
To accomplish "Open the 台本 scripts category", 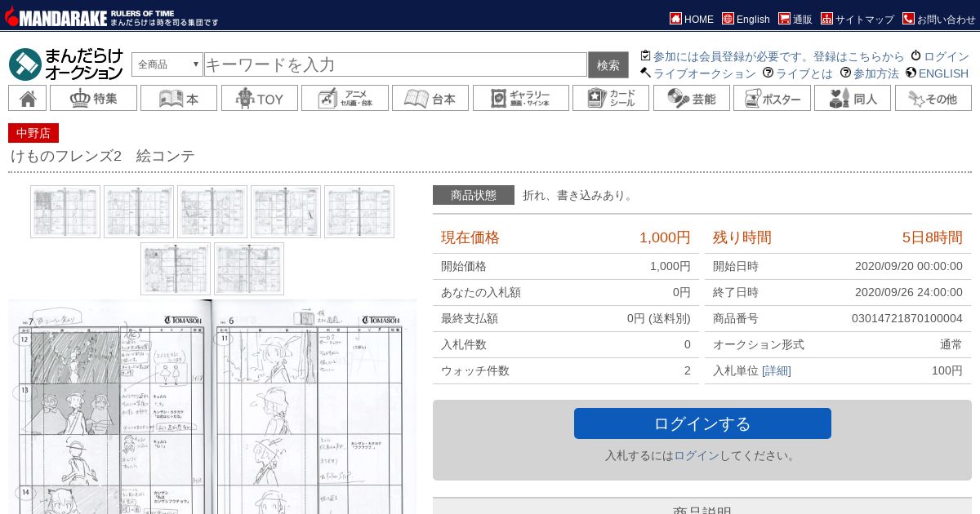I will (x=430, y=98).
